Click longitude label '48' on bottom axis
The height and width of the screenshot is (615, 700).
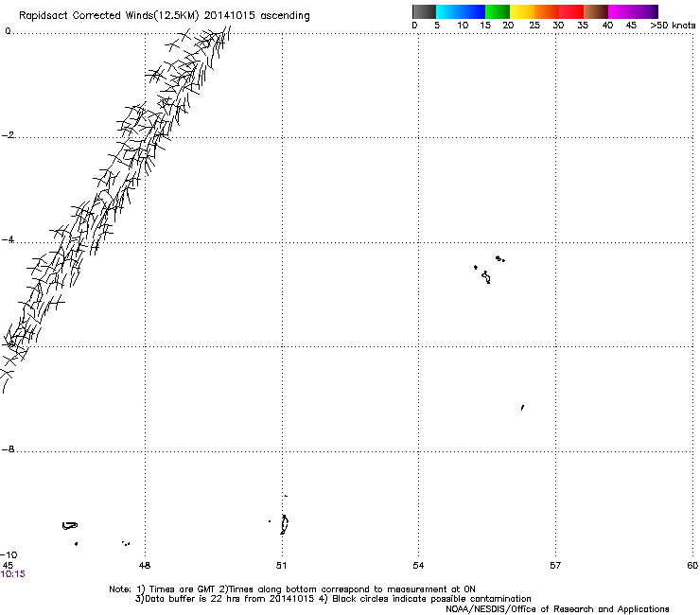point(145,566)
